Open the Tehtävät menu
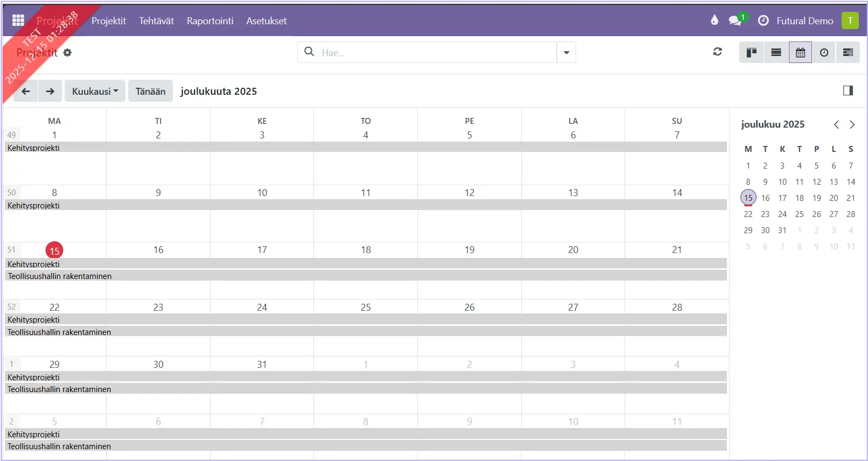Viewport: 868px width, 461px height. [x=156, y=21]
